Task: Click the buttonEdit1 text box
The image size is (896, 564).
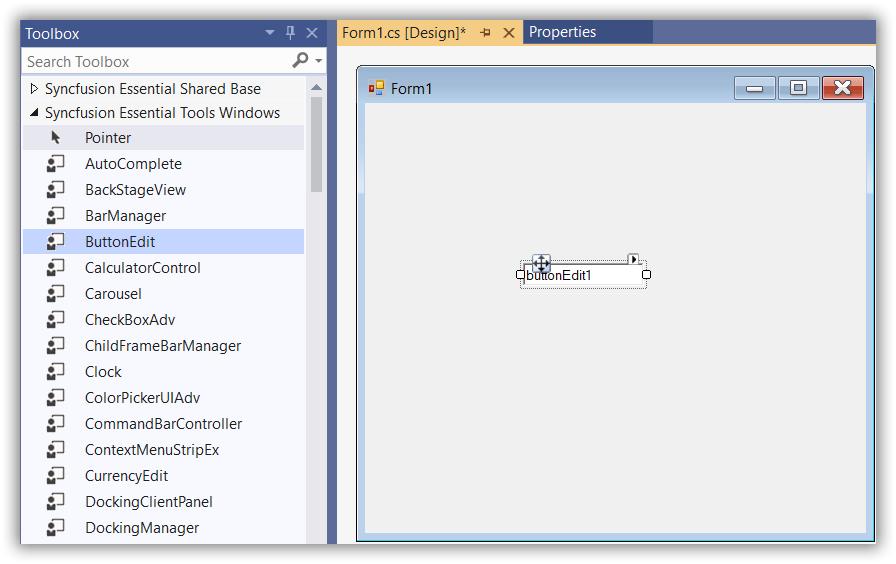Action: (x=583, y=275)
